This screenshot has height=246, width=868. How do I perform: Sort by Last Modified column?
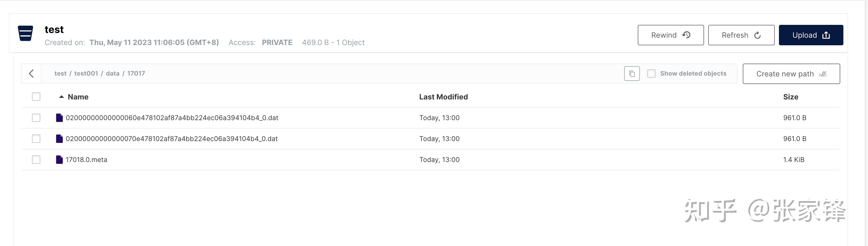tap(443, 97)
